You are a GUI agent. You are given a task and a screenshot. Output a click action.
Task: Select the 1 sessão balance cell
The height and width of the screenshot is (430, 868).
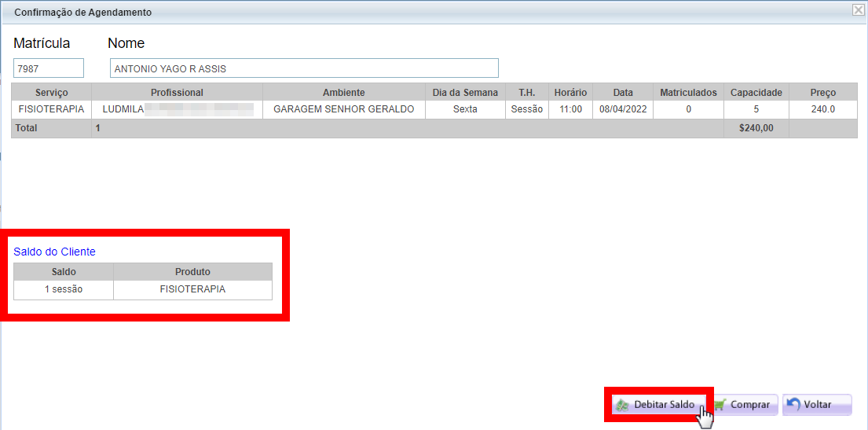point(64,289)
